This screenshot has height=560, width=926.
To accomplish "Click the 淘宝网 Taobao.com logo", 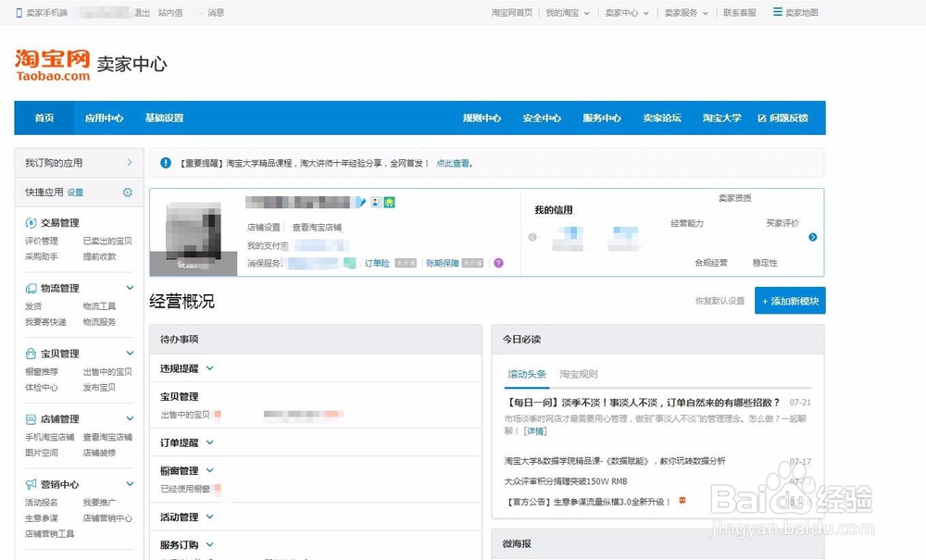I will (53, 65).
